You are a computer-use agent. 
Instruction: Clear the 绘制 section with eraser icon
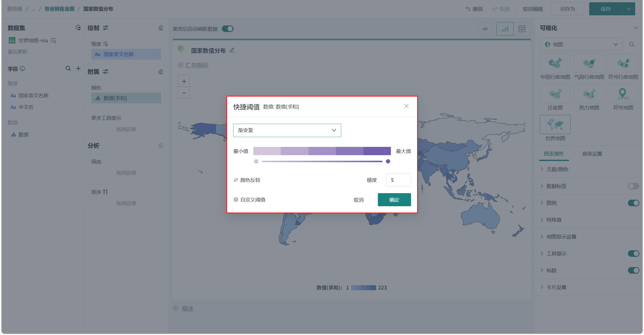point(161,28)
